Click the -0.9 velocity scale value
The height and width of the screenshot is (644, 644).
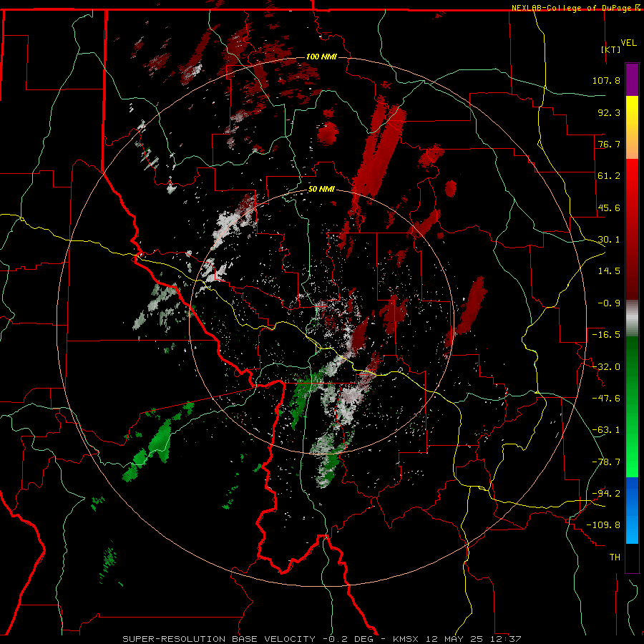609,303
